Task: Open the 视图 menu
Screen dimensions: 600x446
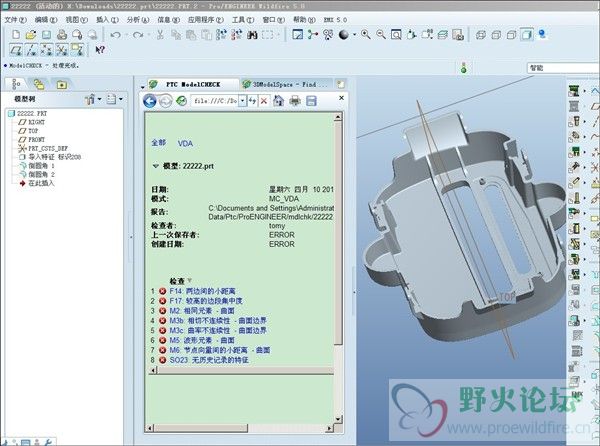Action: (x=77, y=20)
